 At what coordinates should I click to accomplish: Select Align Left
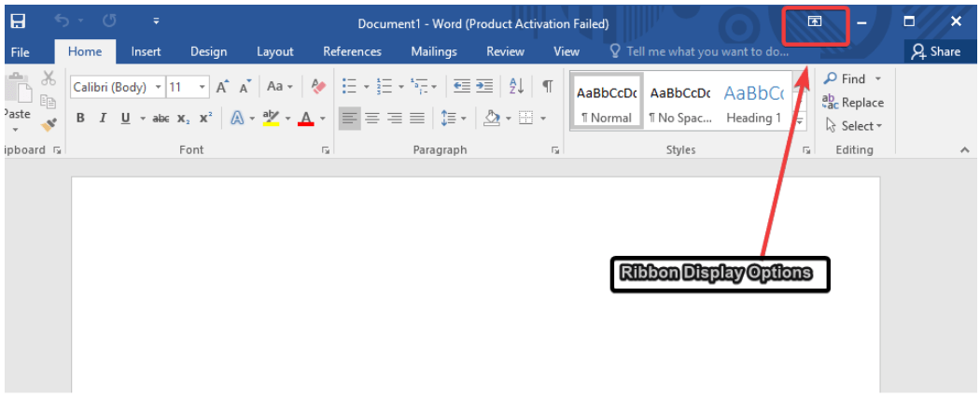coord(350,119)
